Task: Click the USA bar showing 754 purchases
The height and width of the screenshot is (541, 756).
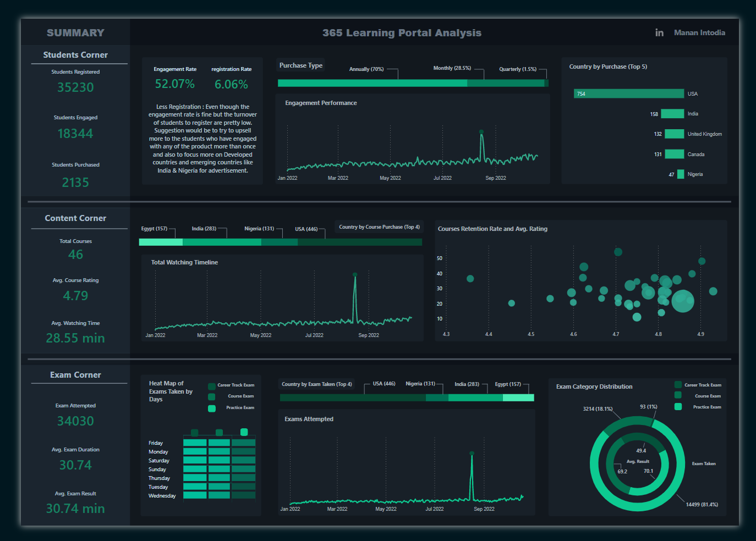Action: point(629,94)
